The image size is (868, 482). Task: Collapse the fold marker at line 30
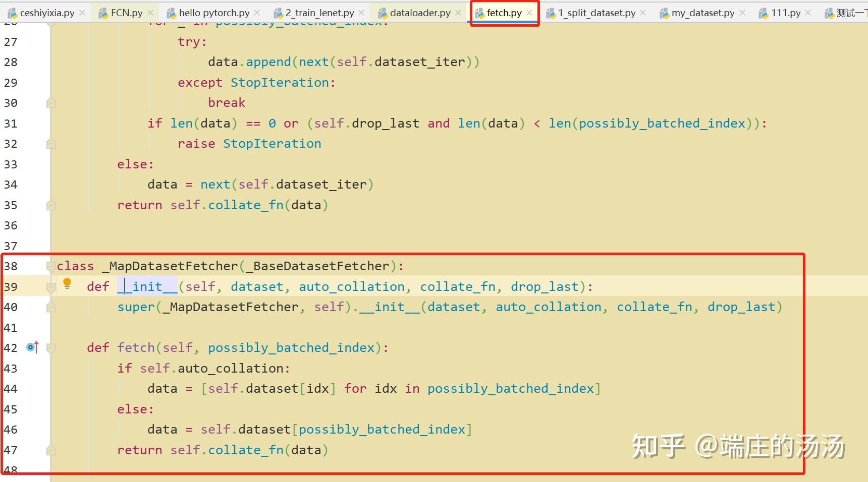50,102
